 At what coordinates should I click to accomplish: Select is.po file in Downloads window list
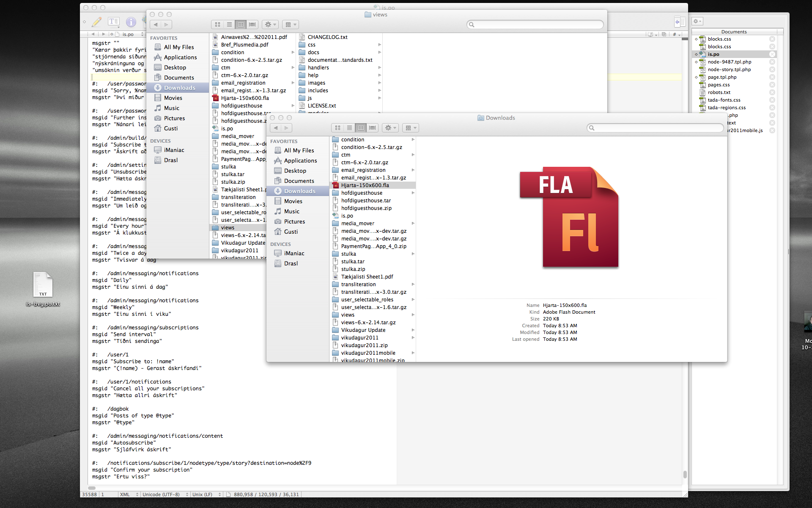tap(347, 216)
